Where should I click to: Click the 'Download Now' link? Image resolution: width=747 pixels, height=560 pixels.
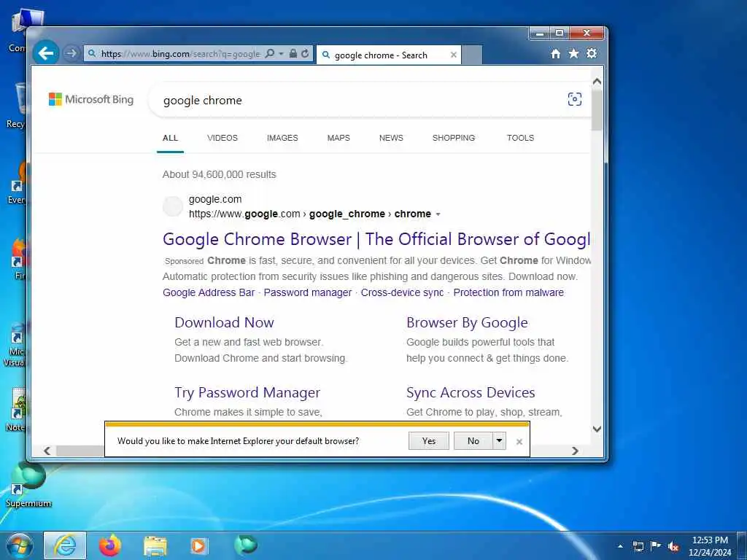(225, 322)
